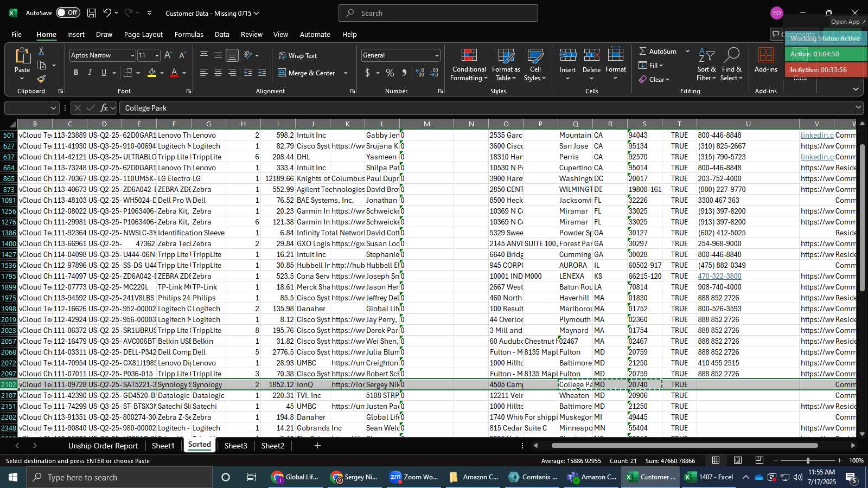Open 1407 - Excel taskbar window

pyautogui.click(x=710, y=477)
